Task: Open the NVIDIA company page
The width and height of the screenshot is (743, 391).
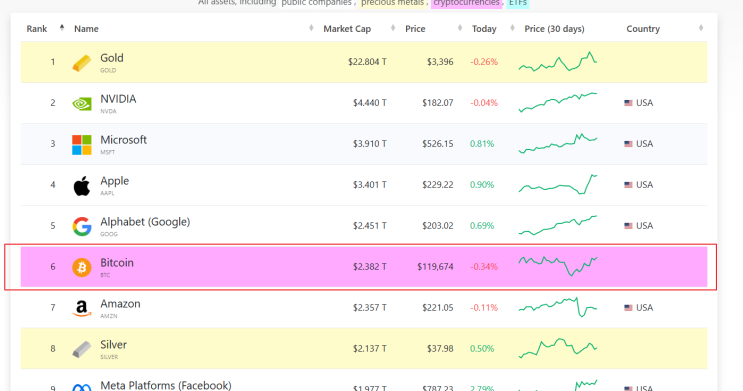Action: pyautogui.click(x=118, y=99)
